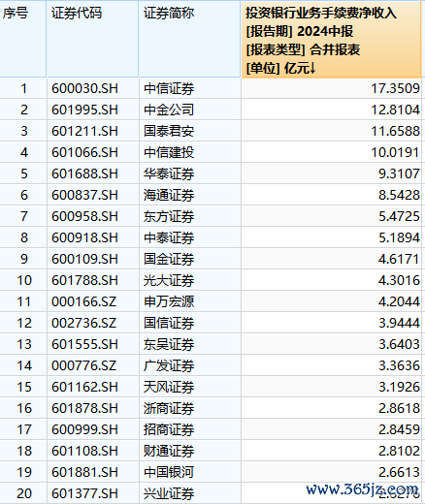The width and height of the screenshot is (425, 504).
Task: Select value cell 12.8104
Action: 332,110
